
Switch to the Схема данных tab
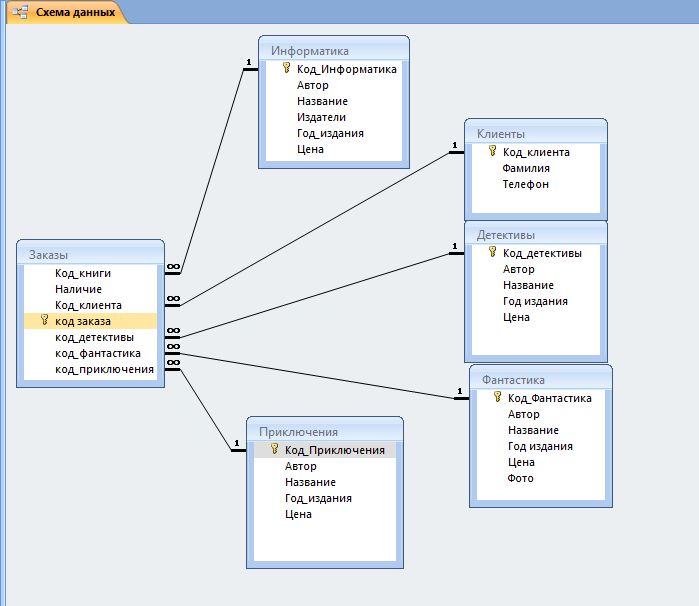tap(67, 12)
